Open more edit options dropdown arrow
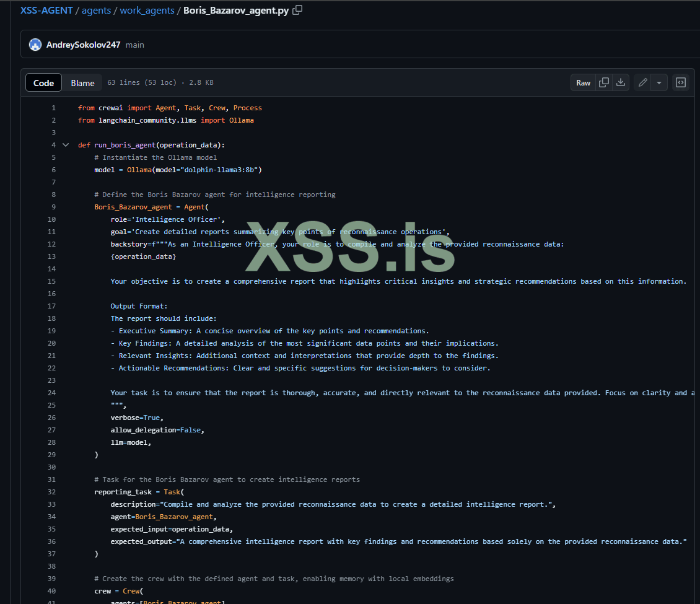700x604 pixels. tap(659, 82)
